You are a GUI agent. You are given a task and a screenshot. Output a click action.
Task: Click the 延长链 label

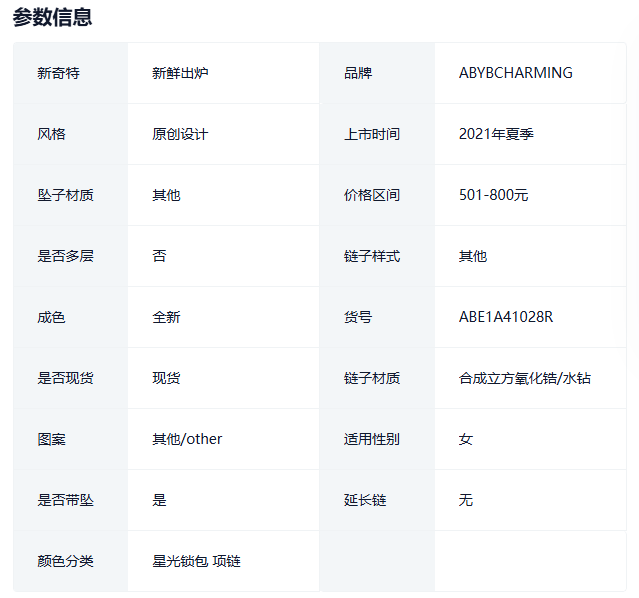[x=364, y=500]
